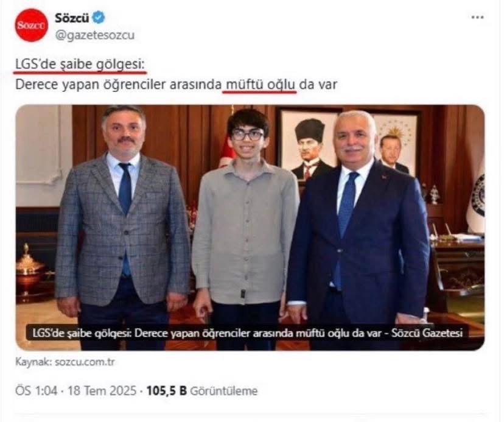Click the 'Görüntüleme' views label

click(224, 391)
